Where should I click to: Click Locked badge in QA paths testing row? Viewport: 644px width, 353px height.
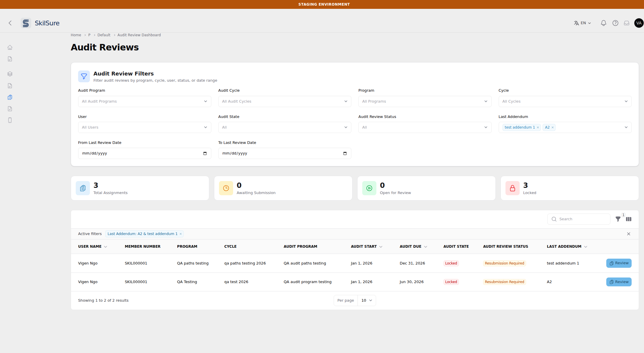tap(451, 263)
